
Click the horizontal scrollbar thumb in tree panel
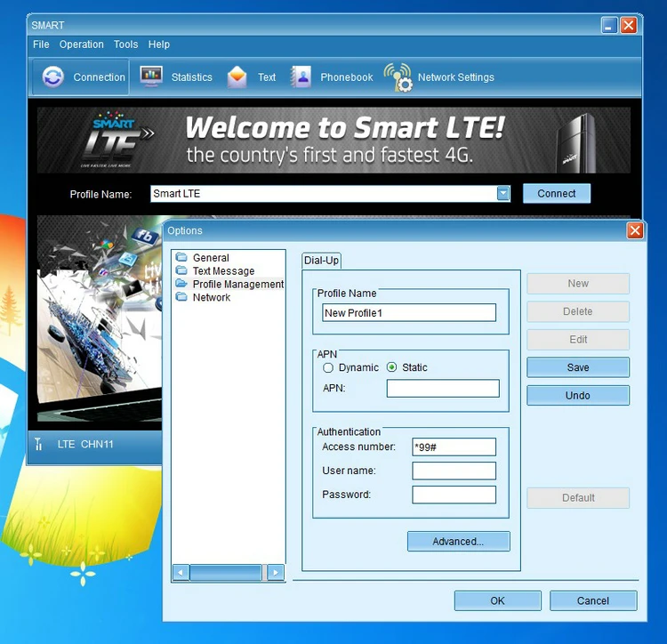(x=226, y=573)
